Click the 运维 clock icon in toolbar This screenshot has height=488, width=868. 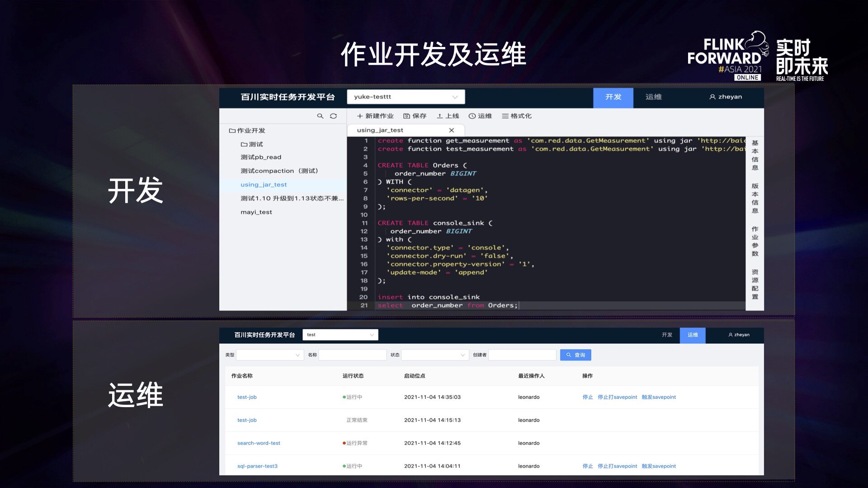pyautogui.click(x=472, y=116)
